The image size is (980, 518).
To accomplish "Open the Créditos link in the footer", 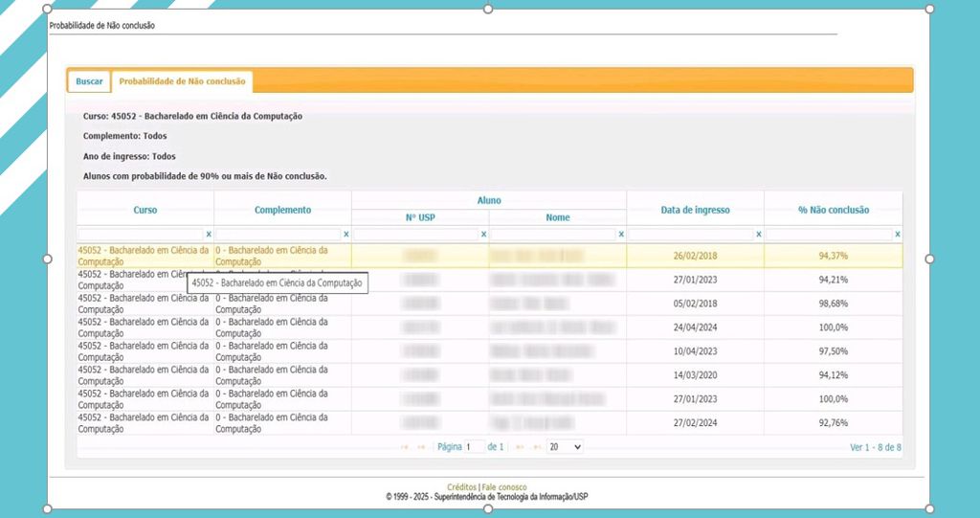I will coord(462,487).
